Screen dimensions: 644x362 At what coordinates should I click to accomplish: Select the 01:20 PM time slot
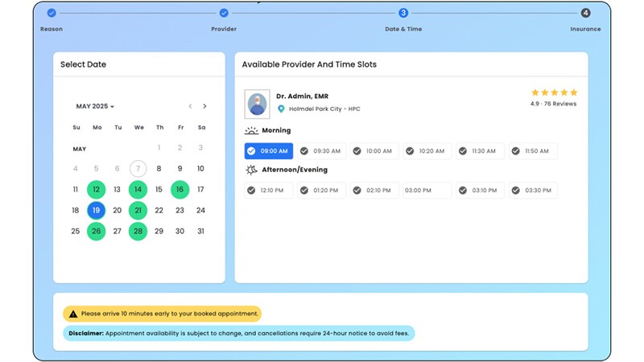pos(321,191)
